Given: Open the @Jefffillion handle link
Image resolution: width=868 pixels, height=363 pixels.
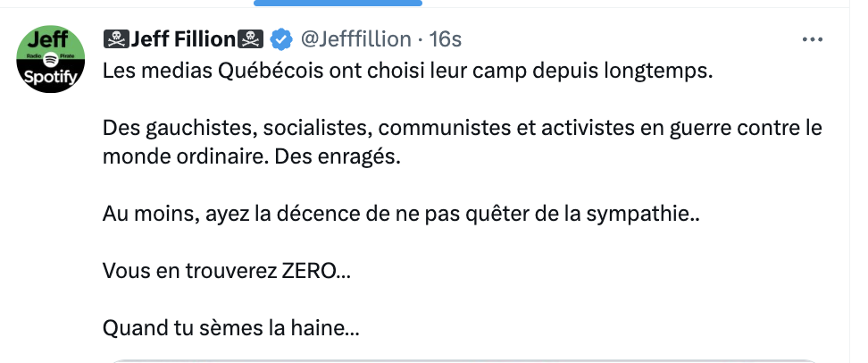Looking at the screenshot, I should click(x=356, y=39).
